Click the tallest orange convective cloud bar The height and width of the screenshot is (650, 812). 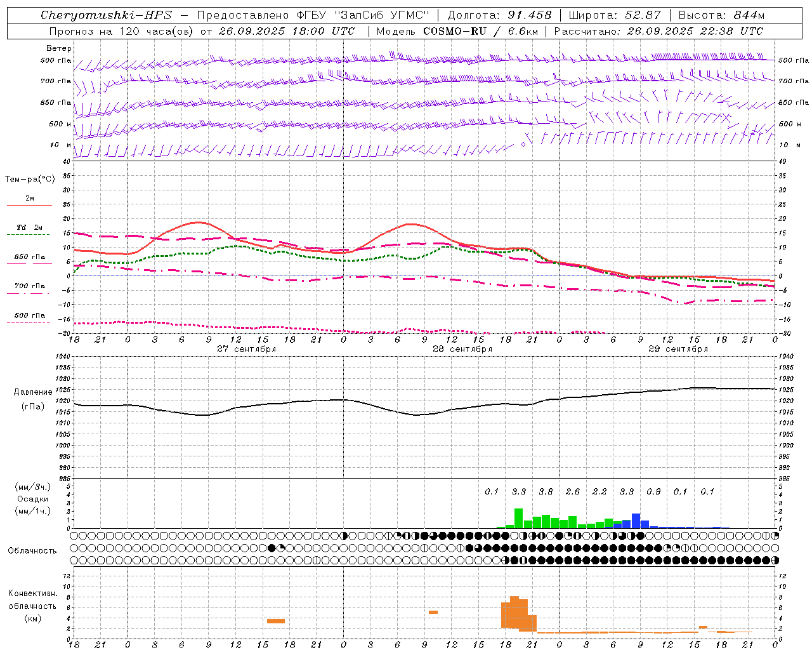(514, 613)
